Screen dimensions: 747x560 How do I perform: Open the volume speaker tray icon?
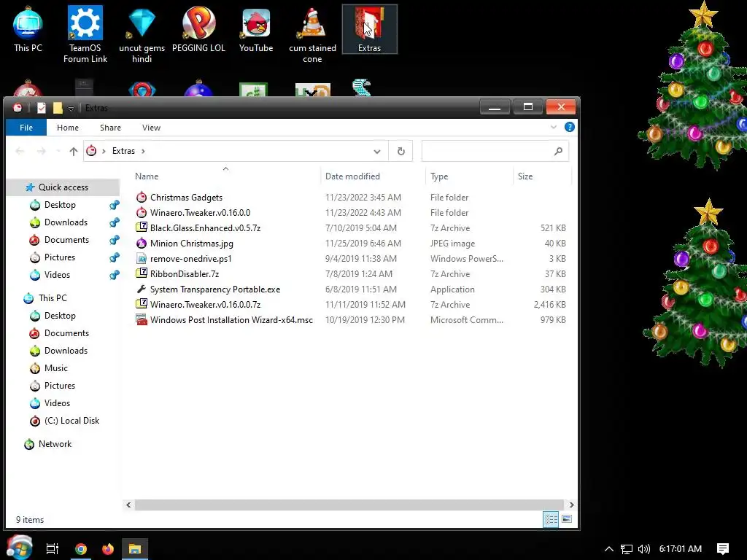(x=643, y=548)
